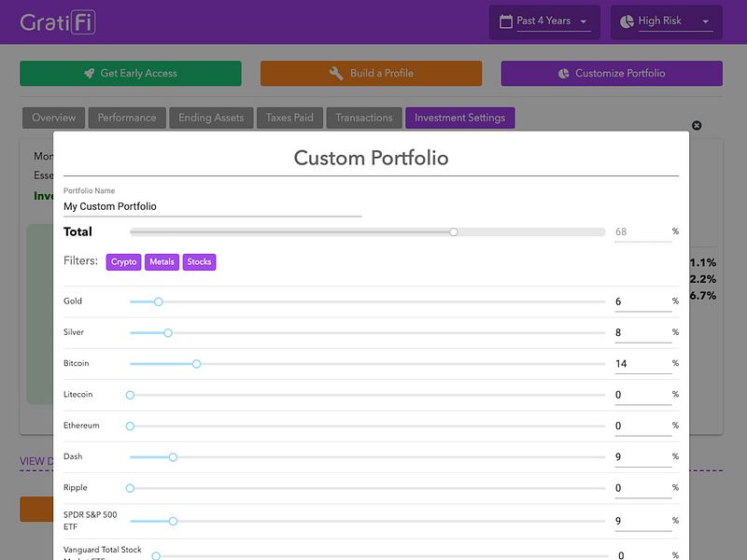Click the Litecoin percentage field
Screen dimensions: 747x560
click(643, 395)
